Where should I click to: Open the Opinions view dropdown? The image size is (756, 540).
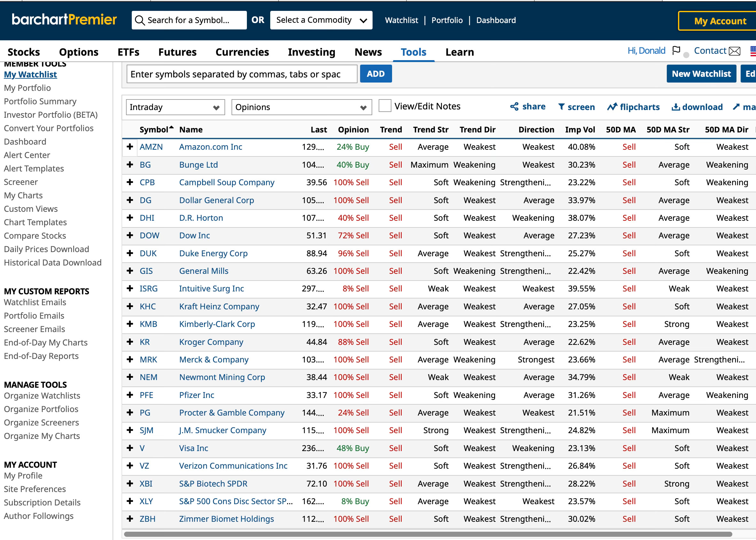coord(301,107)
